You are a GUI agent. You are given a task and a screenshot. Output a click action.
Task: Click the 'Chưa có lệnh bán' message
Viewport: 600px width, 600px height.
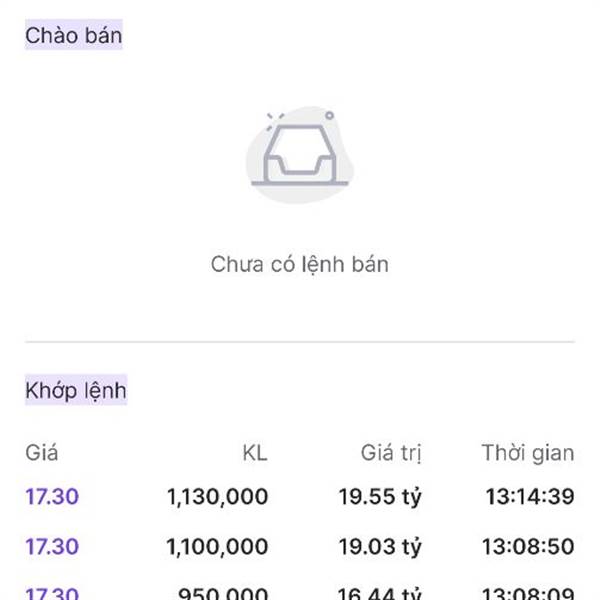[300, 265]
